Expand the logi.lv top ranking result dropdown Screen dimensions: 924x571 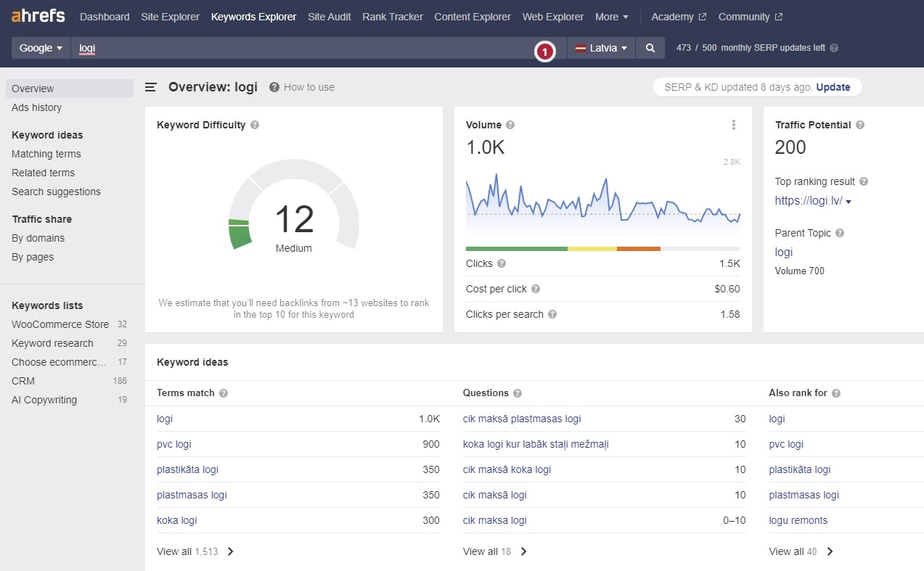(x=849, y=202)
